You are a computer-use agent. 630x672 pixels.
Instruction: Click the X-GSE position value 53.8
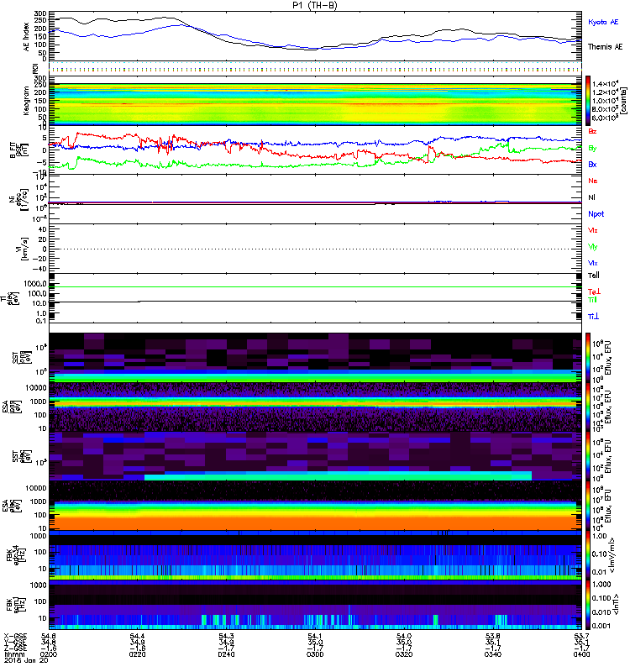coord(493,637)
